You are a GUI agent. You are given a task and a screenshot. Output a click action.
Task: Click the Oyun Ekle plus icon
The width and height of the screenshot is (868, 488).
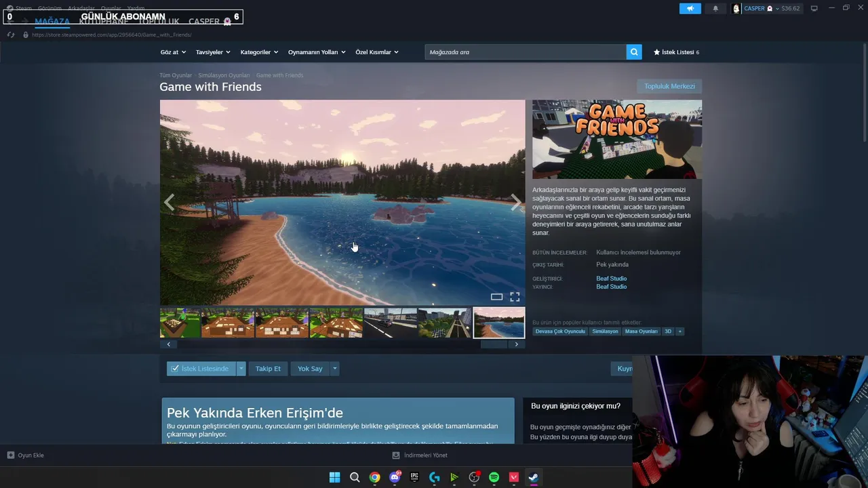point(10,455)
